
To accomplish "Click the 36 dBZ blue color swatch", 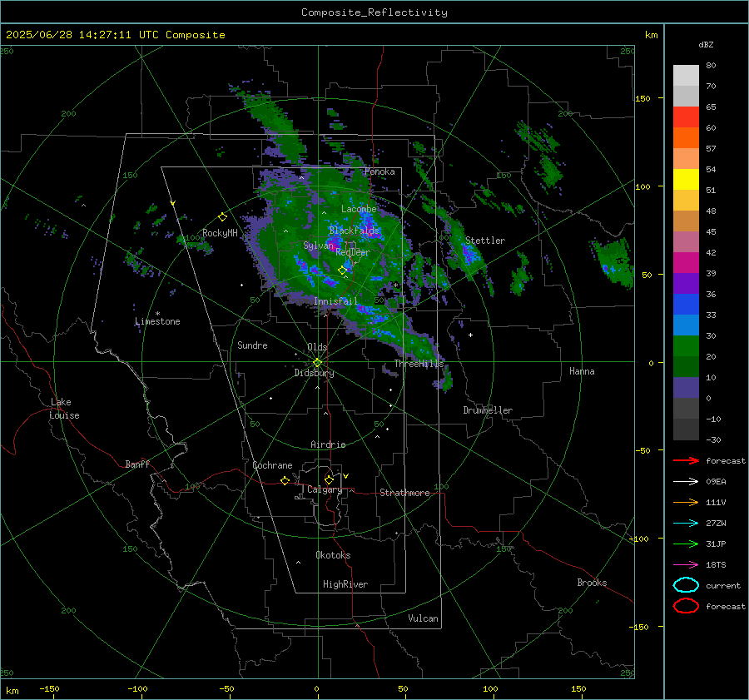I will [x=686, y=304].
